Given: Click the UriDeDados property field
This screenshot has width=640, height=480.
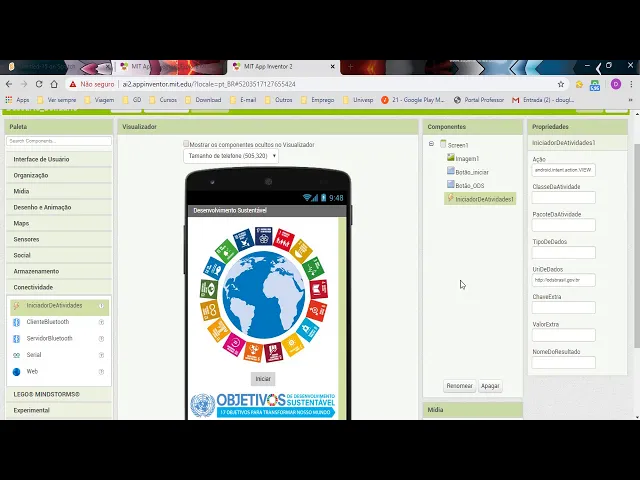Looking at the screenshot, I should point(563,280).
